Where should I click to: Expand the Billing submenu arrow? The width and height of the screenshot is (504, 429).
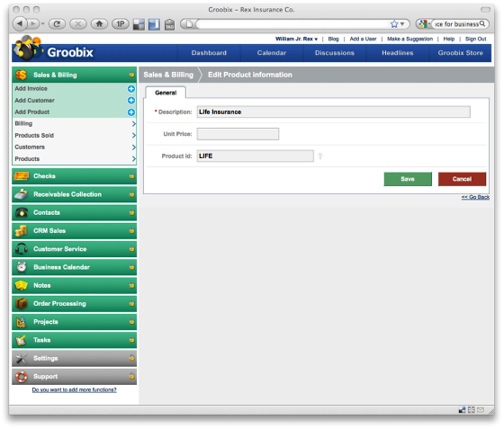coord(134,124)
